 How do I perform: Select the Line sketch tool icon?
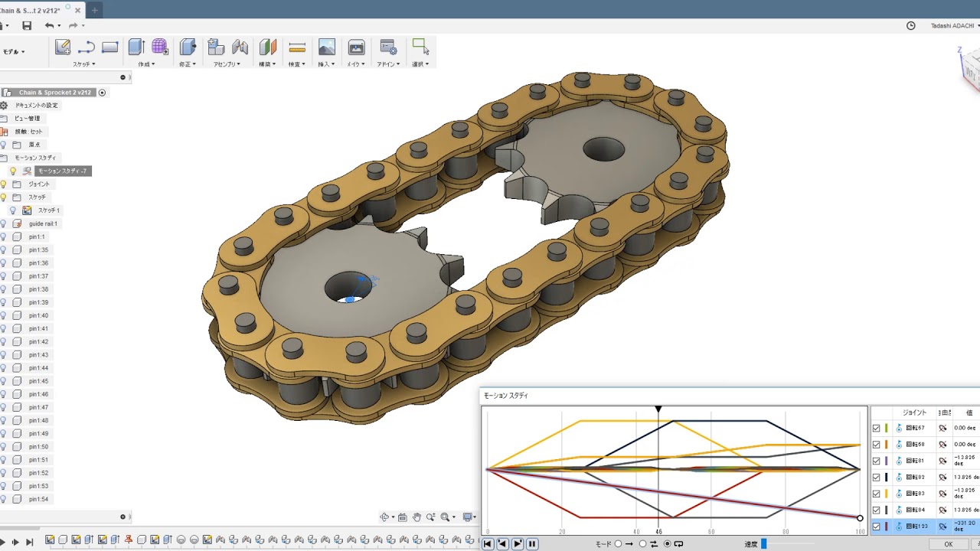[86, 47]
